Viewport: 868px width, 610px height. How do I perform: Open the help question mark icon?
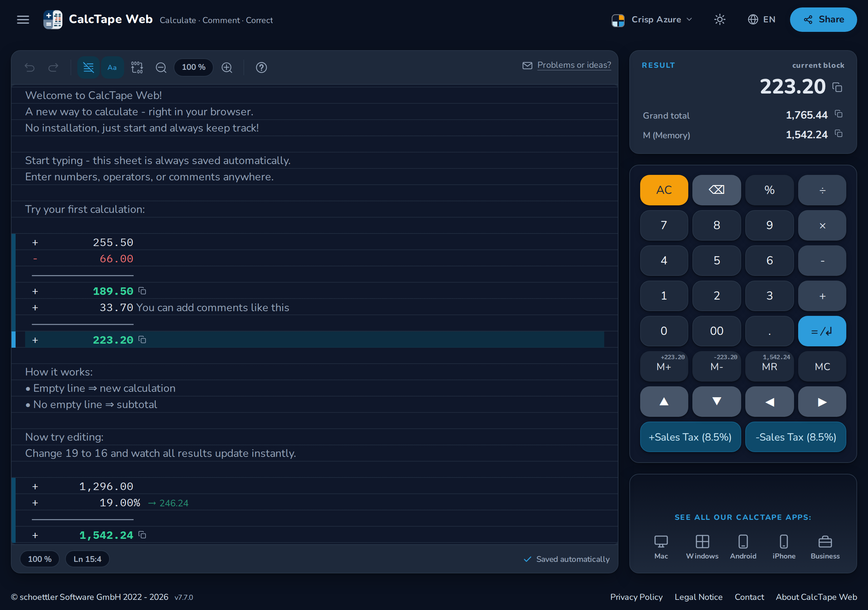click(261, 67)
